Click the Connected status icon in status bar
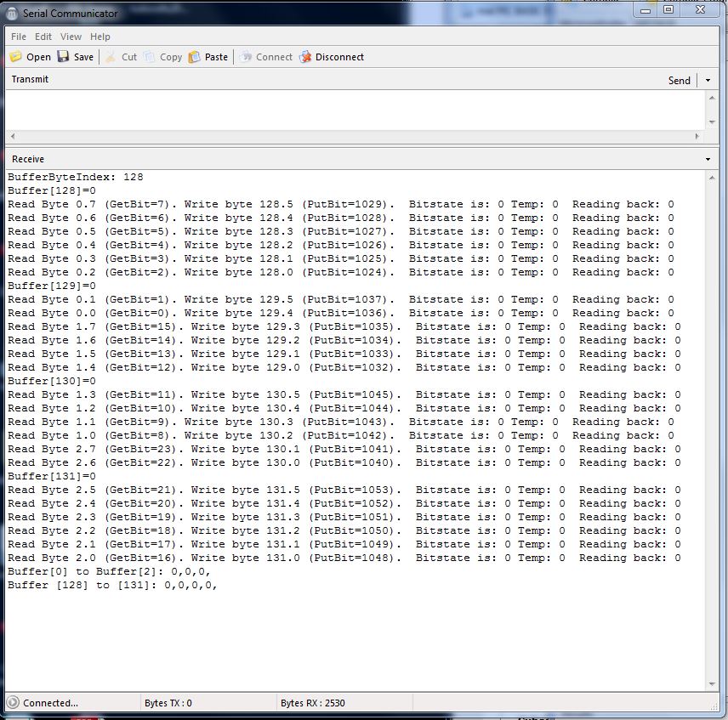This screenshot has width=728, height=720. point(13,703)
